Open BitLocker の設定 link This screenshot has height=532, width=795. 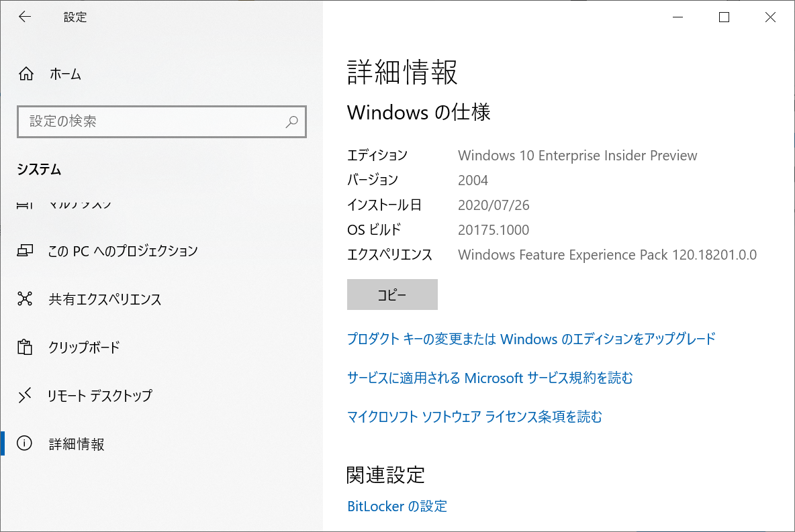coord(397,506)
